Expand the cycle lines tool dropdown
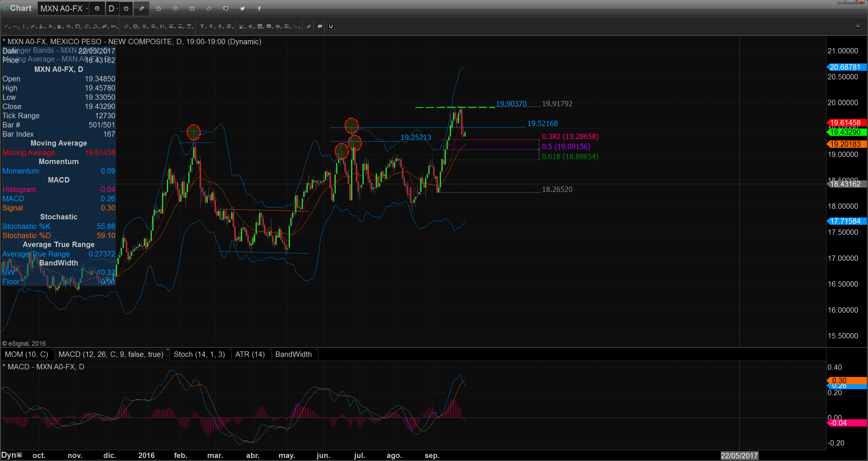This screenshot has width=868, height=461. [x=117, y=28]
